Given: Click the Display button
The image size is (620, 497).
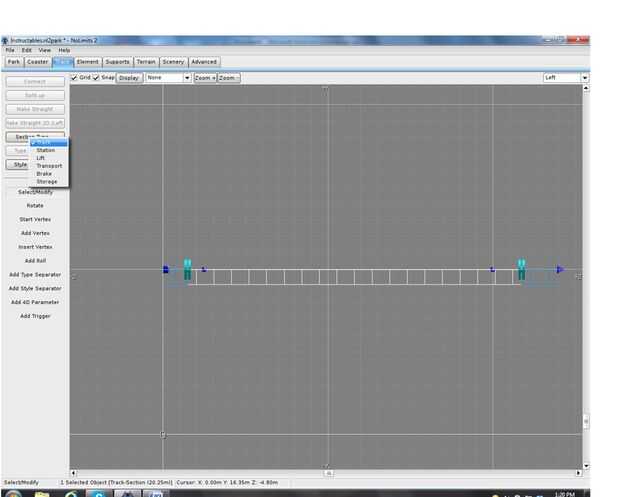Looking at the screenshot, I should click(129, 78).
